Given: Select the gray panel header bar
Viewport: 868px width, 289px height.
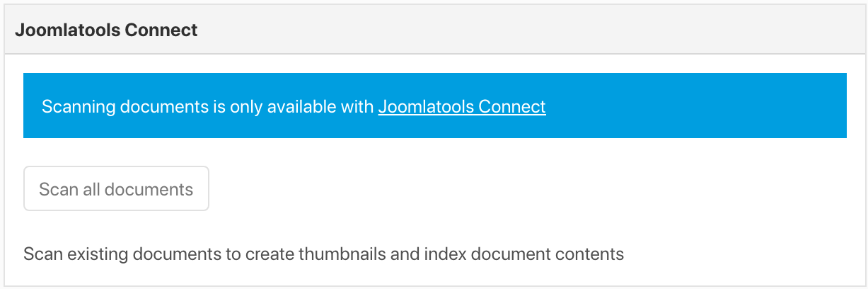Looking at the screenshot, I should (x=434, y=30).
